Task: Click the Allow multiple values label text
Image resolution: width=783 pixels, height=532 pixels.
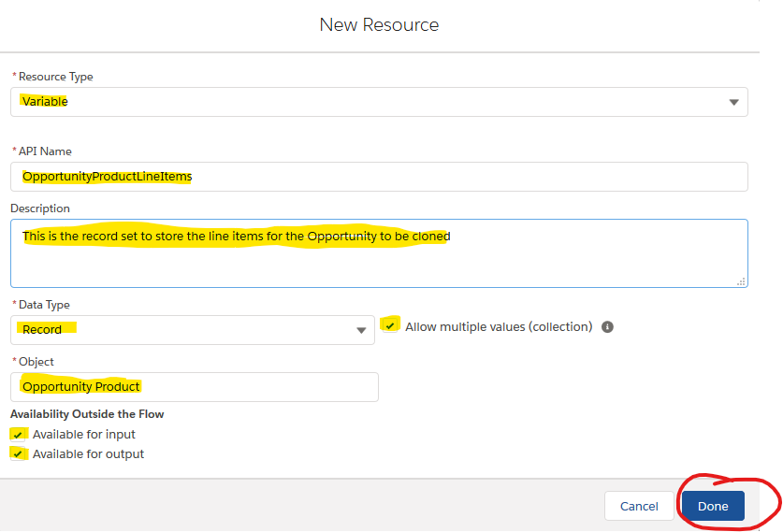Action: click(499, 327)
